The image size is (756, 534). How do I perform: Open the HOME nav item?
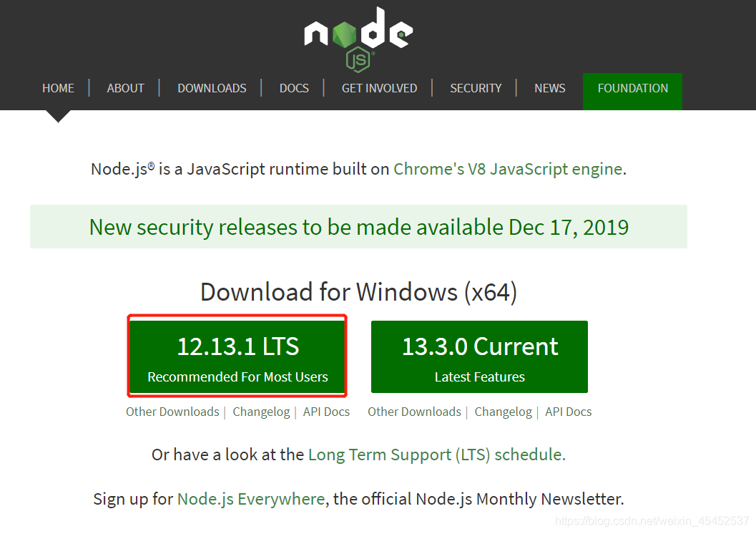59,88
